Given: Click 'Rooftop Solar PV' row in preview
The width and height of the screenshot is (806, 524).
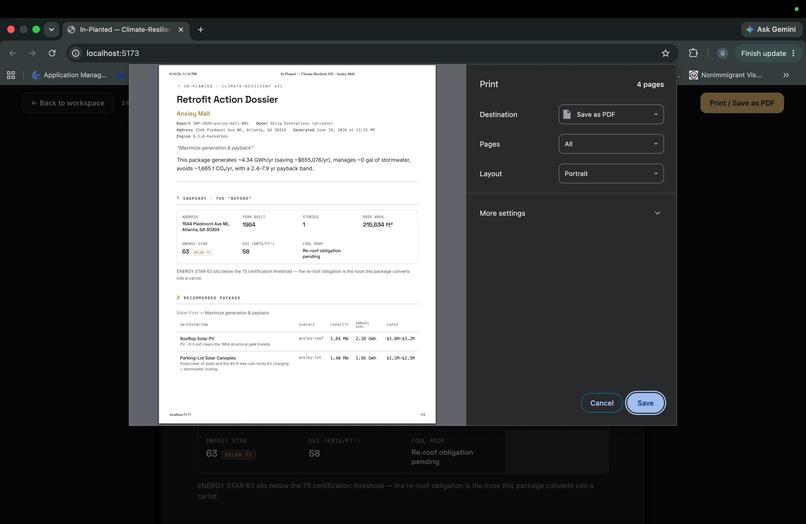Looking at the screenshot, I should click(x=297, y=341).
